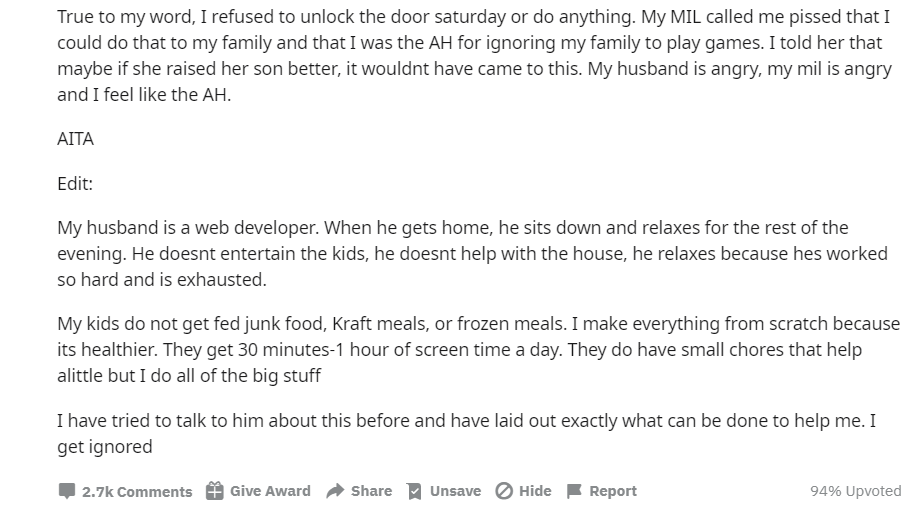919x524 pixels.
Task: Click the 'I have tried to talk' paragraph
Action: (x=467, y=434)
